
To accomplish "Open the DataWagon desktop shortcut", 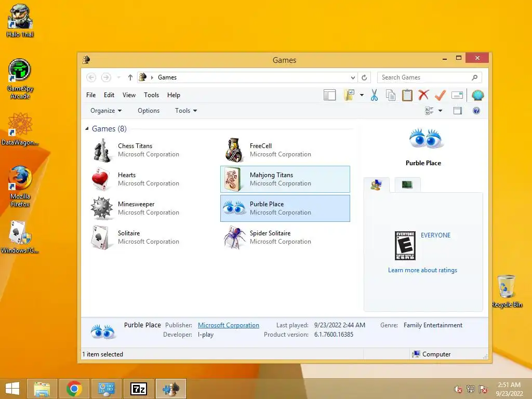I will (20, 129).
